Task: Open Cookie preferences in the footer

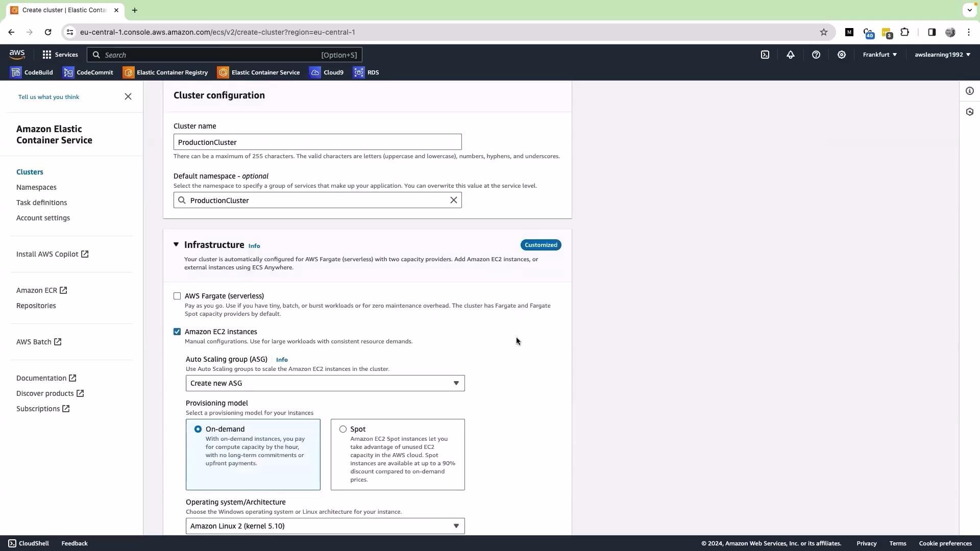Action: 945,543
